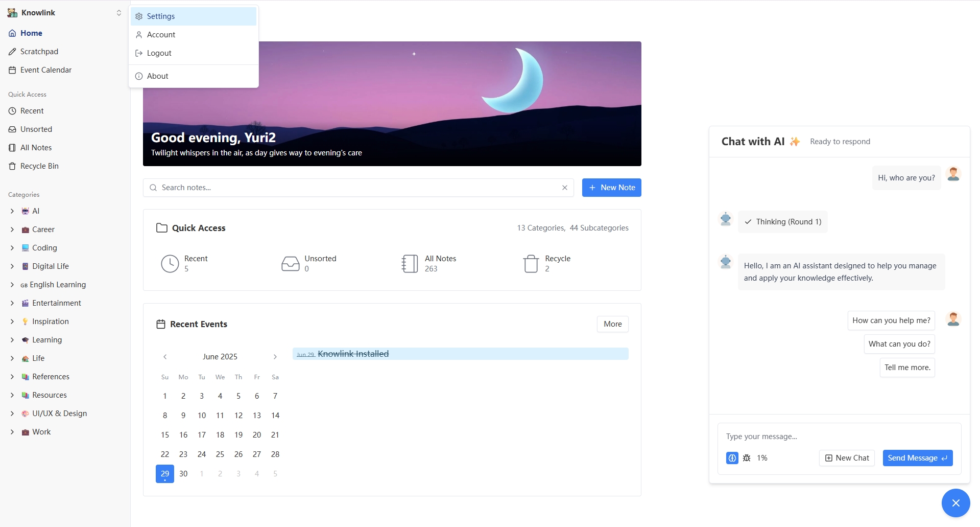Click the chat message input field
This screenshot has height=527, width=980.
[840, 437]
